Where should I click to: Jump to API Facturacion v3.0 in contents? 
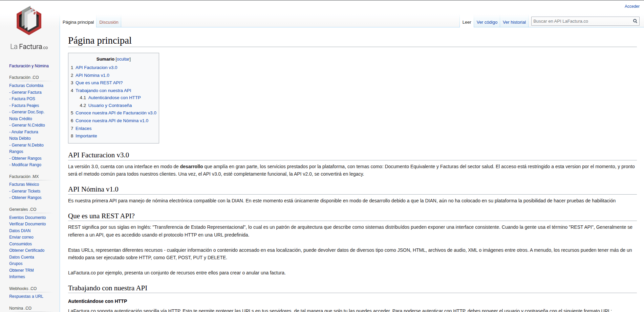click(x=96, y=68)
